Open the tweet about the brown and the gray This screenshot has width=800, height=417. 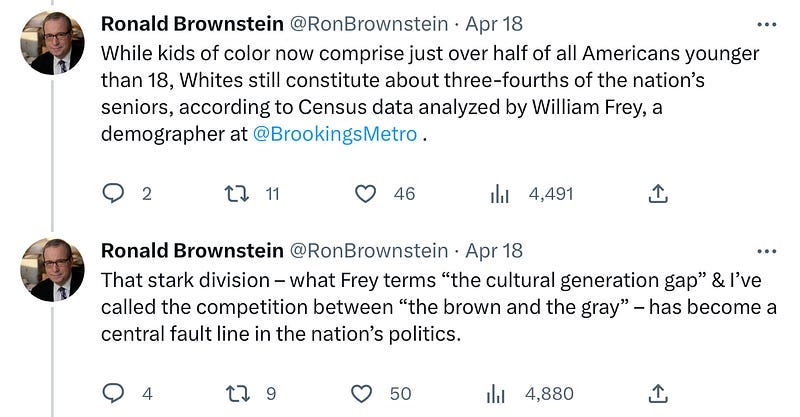[x=439, y=307]
